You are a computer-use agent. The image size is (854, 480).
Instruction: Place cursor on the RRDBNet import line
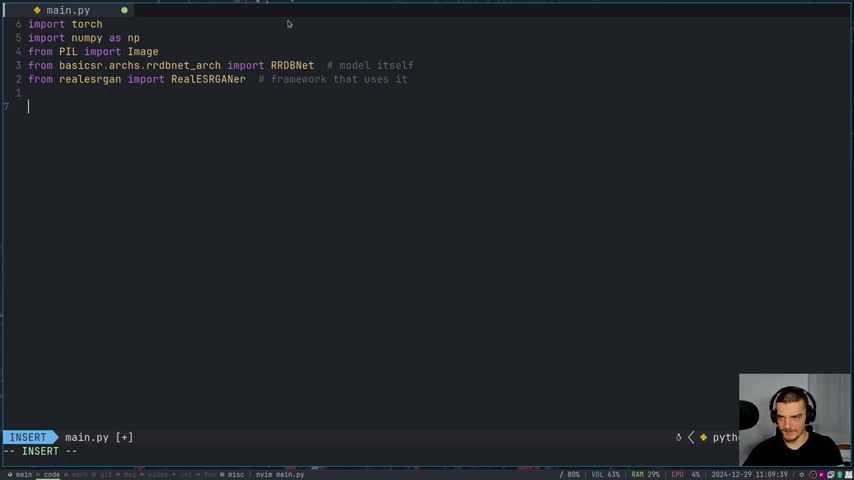(x=221, y=65)
